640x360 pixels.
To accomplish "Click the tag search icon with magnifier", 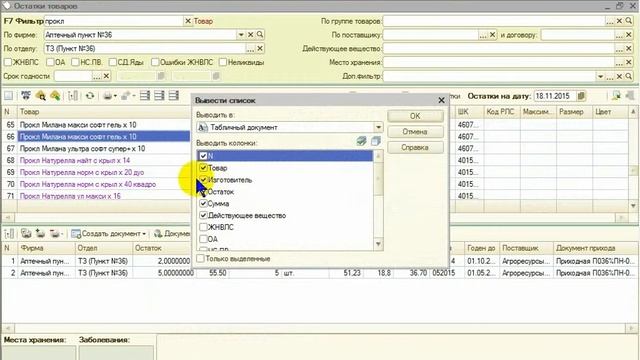I will point(40,96).
